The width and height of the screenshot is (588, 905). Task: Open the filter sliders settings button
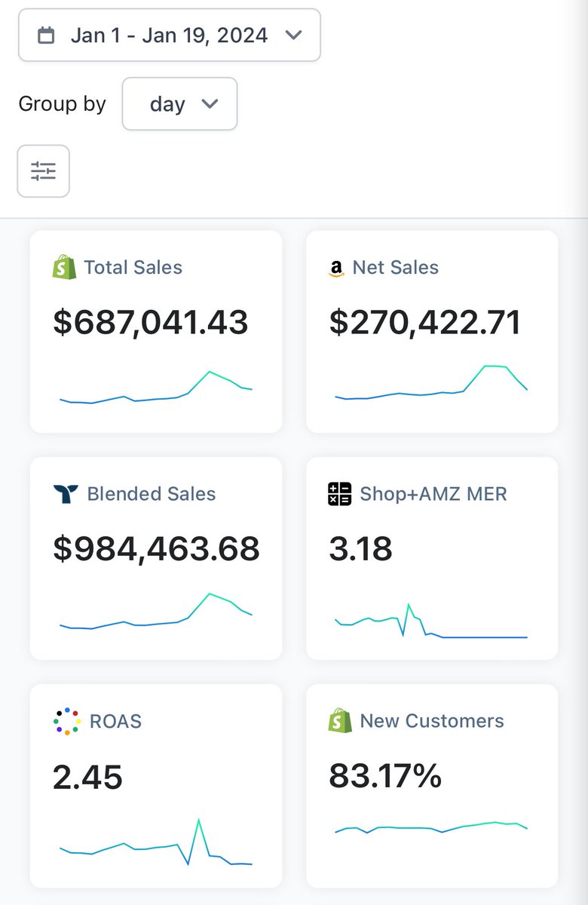[44, 171]
